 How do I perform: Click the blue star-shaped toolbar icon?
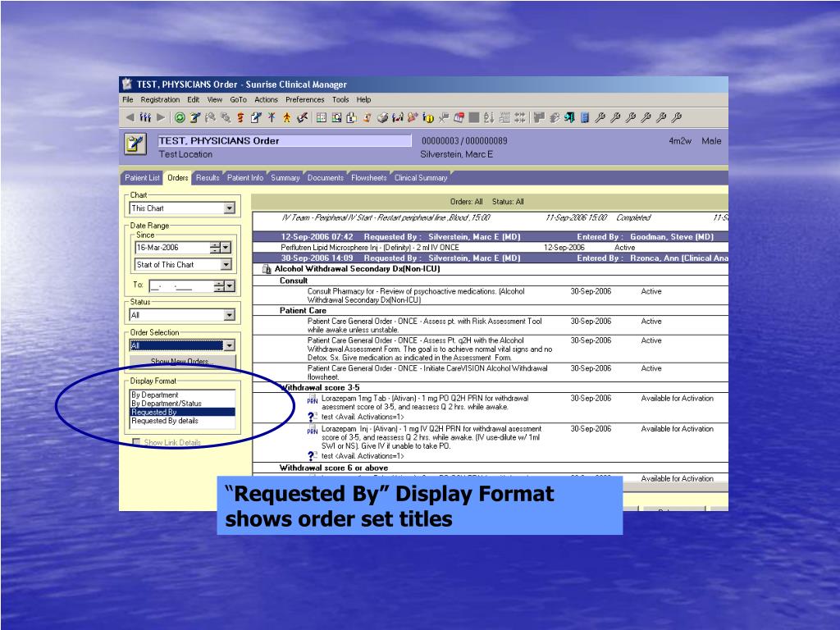[272, 117]
